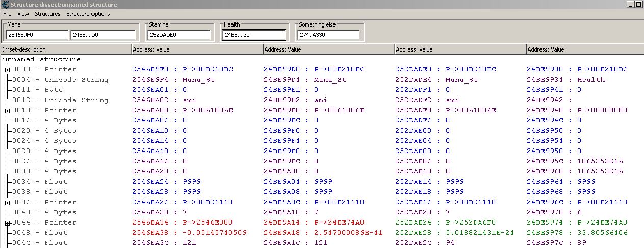
Task: Expand the 0044 Pointer tree node
Action: (8, 222)
